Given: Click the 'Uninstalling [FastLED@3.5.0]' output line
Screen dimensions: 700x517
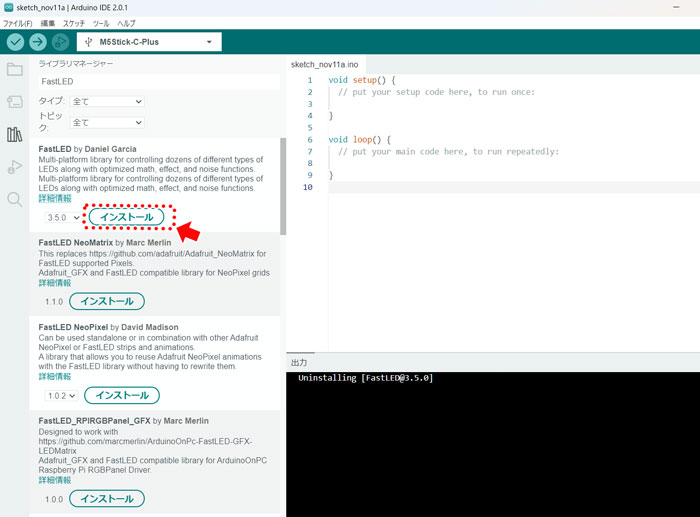Looking at the screenshot, I should click(366, 378).
